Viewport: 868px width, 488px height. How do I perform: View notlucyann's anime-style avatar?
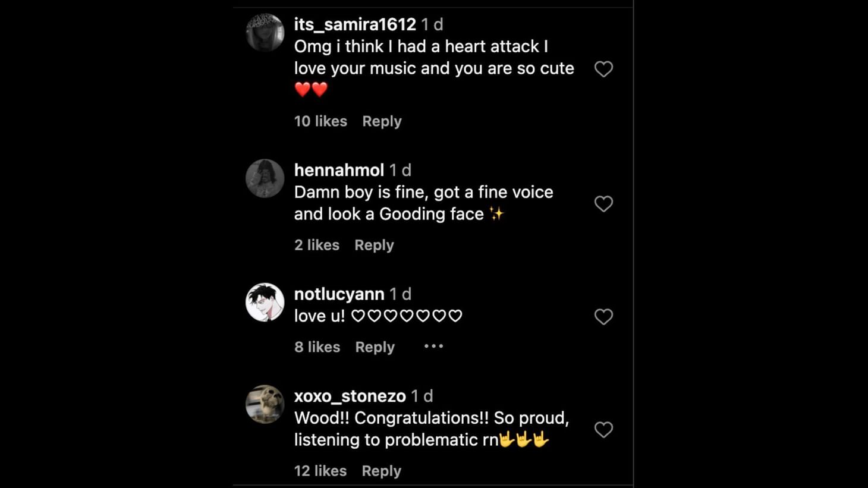tap(265, 302)
